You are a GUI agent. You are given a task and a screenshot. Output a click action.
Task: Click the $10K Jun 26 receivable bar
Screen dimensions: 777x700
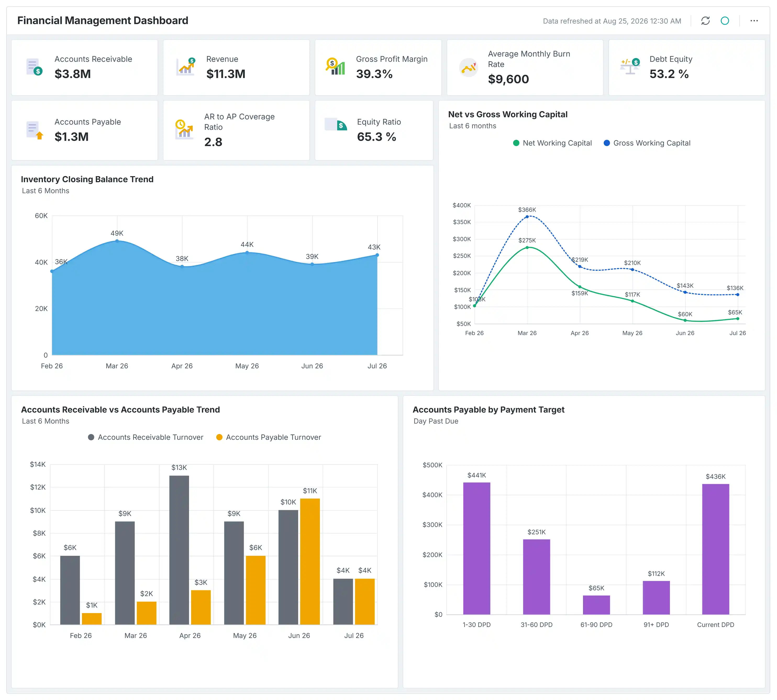(288, 567)
